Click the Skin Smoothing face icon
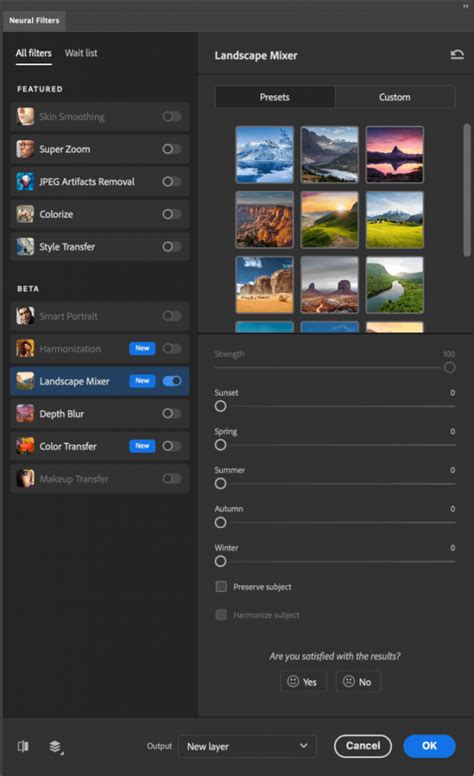This screenshot has width=474, height=776. (x=25, y=116)
